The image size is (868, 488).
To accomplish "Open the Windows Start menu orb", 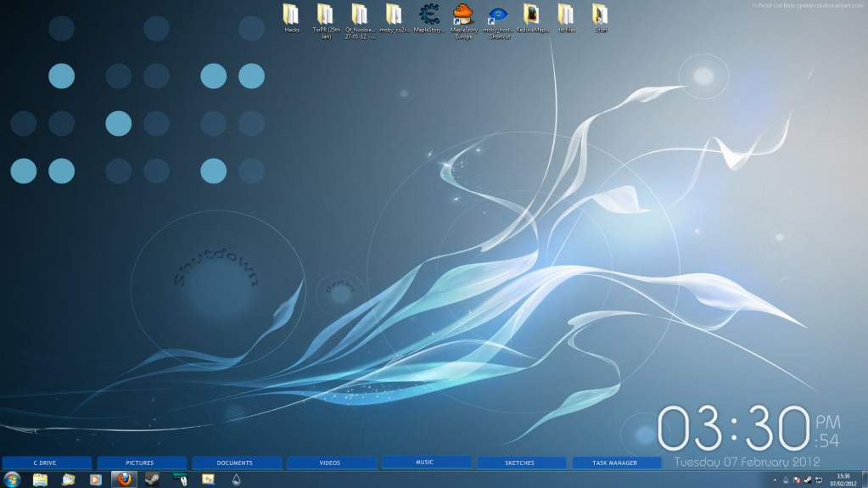I will 12,480.
